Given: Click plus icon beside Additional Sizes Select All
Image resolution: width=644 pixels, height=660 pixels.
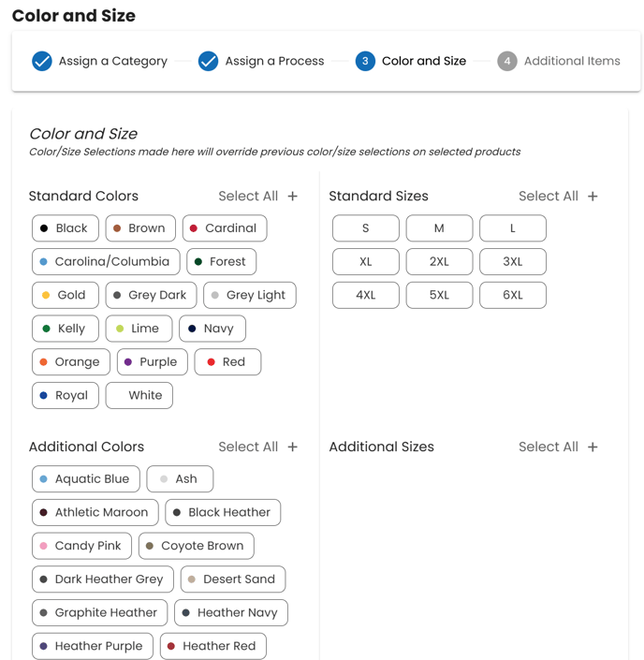Looking at the screenshot, I should point(593,447).
